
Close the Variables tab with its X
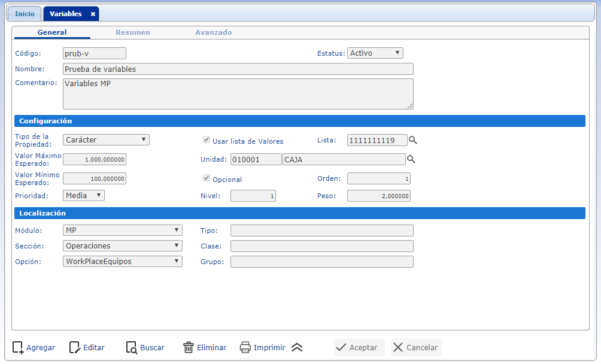93,14
